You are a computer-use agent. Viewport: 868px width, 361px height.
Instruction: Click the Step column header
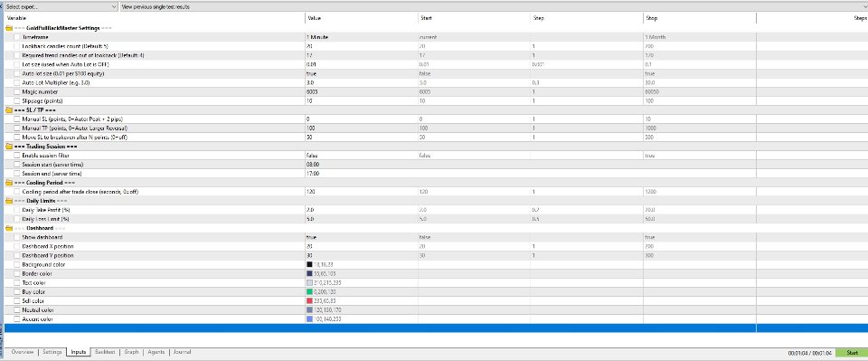click(x=586, y=18)
